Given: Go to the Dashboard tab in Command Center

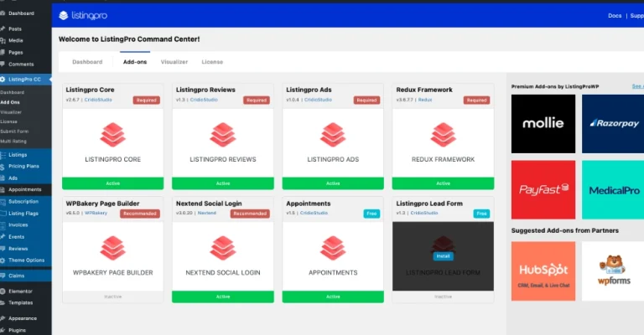Looking at the screenshot, I should (87, 62).
